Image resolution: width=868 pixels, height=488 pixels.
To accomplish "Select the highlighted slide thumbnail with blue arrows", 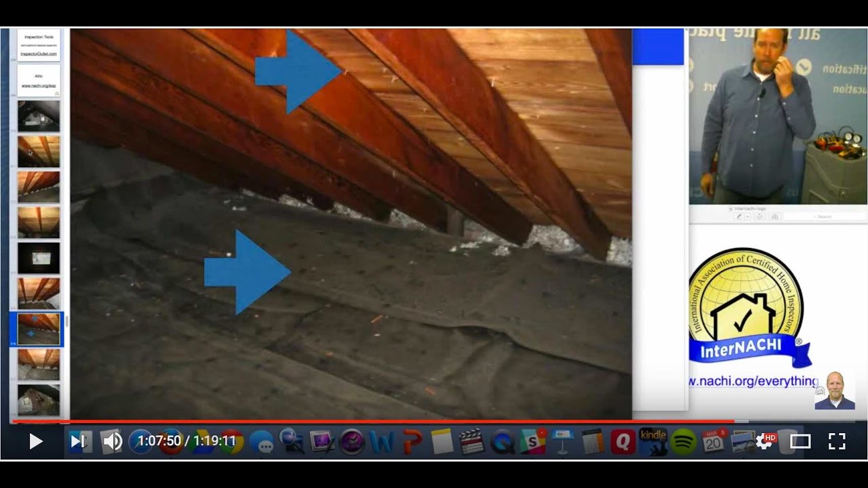I will point(39,329).
